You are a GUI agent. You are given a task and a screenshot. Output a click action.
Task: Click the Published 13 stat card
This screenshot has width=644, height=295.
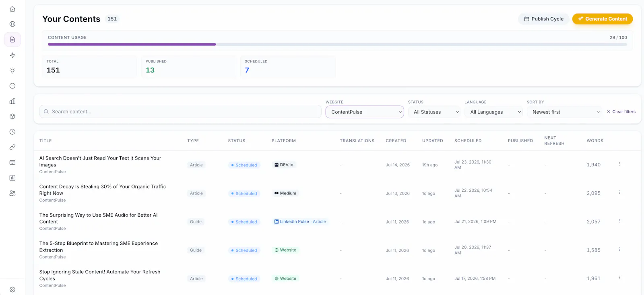189,67
